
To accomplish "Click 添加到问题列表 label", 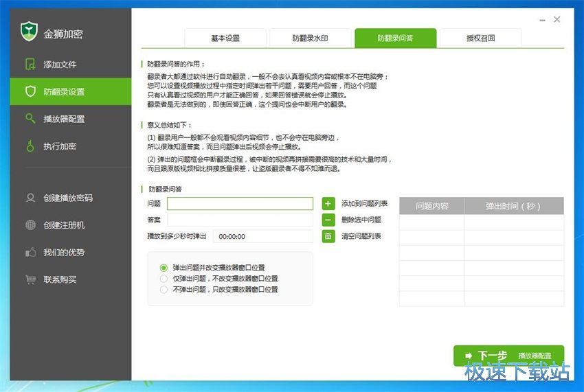I will pos(364,204).
